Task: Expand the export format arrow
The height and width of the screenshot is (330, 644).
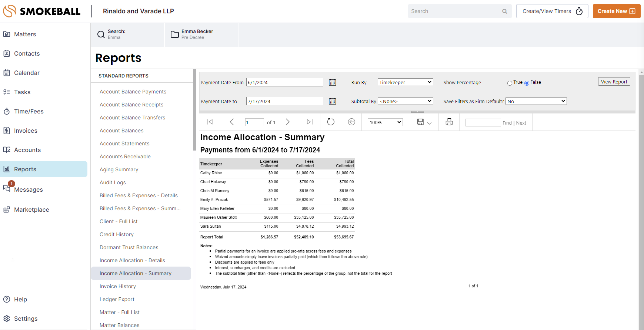Action: pyautogui.click(x=429, y=123)
